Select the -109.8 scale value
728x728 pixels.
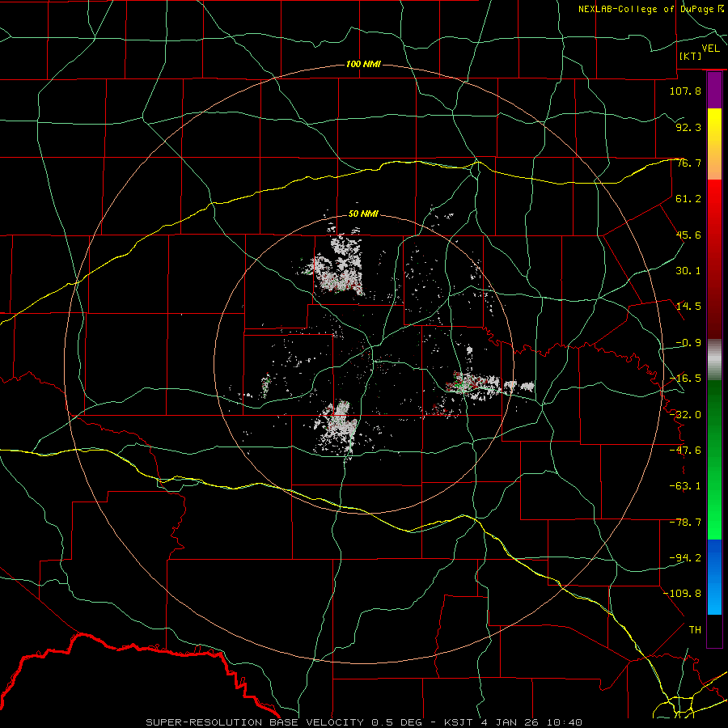682,594
